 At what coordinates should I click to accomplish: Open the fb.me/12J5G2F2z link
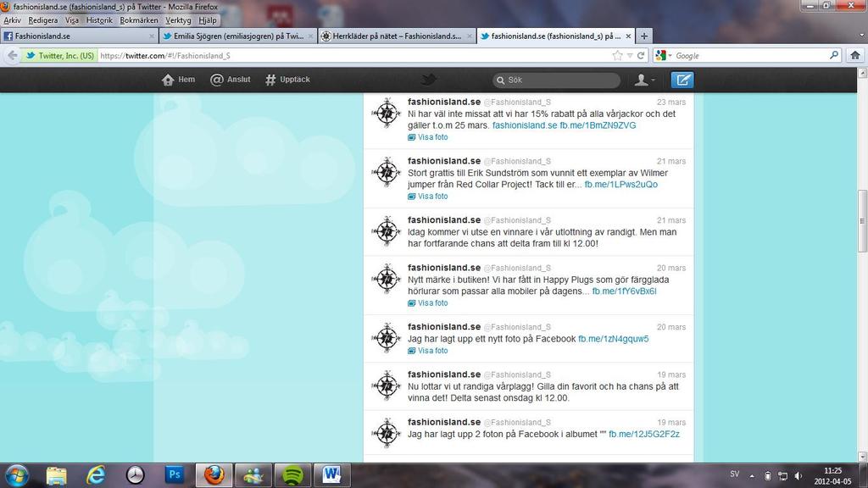point(644,435)
